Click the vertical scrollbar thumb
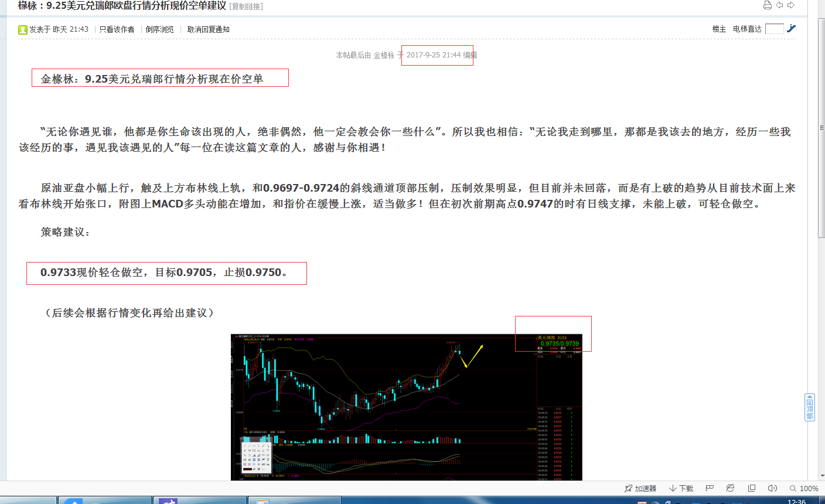Screen dimensions: 825x504 tap(821, 128)
